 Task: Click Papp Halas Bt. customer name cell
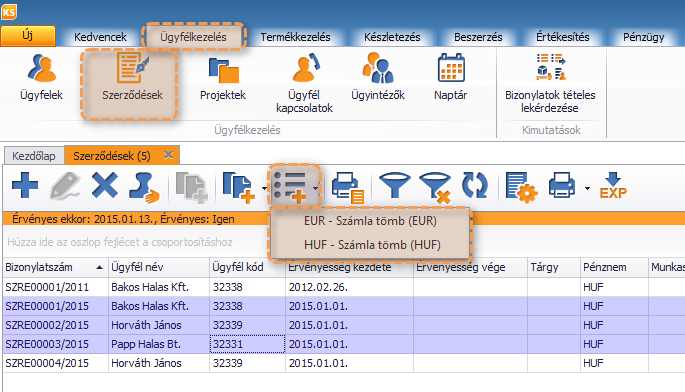tap(159, 344)
